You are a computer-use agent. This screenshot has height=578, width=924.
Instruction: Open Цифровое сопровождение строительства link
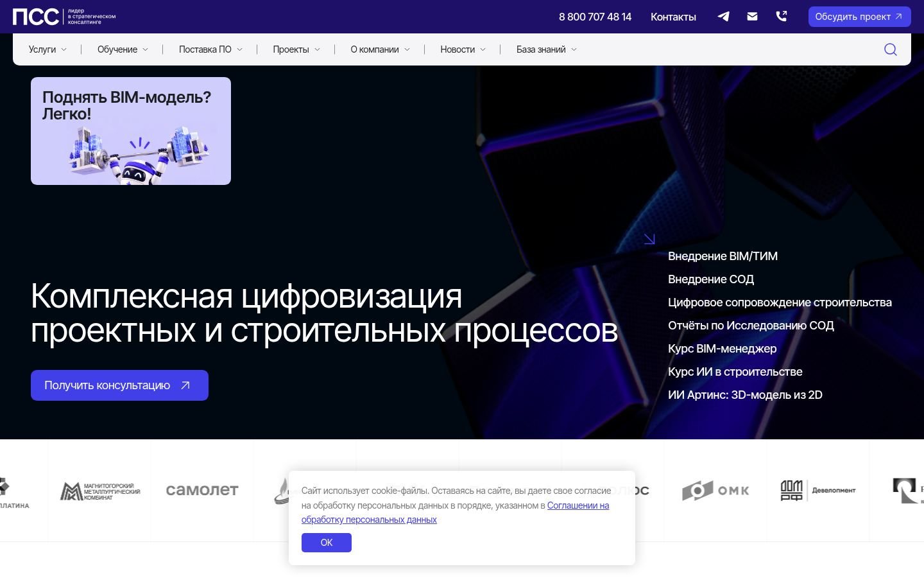coord(780,302)
